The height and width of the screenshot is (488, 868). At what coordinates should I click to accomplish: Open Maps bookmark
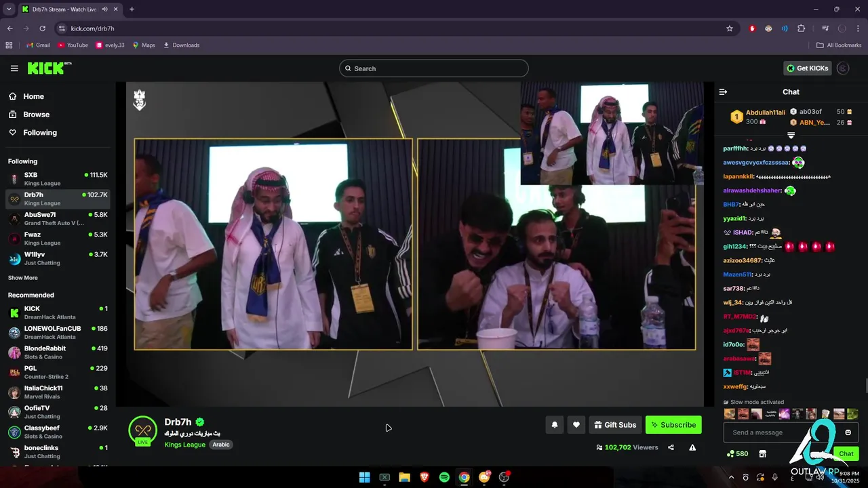[x=144, y=45]
